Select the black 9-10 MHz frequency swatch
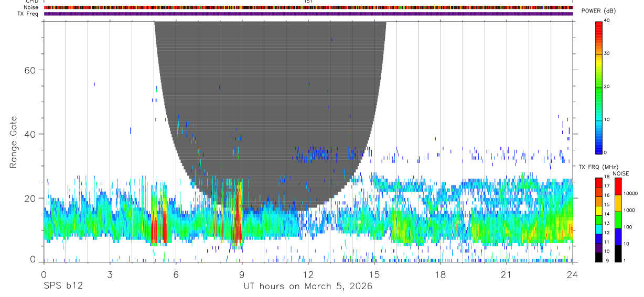Image resolution: width=644 pixels, height=297 pixels. [599, 257]
